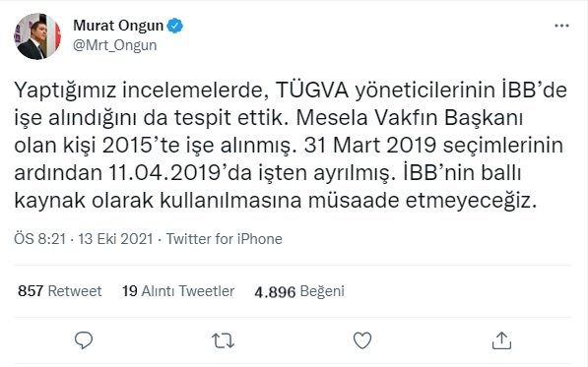Retweet this tweet using the arrows icon
This screenshot has height=367, width=588.
(224, 340)
